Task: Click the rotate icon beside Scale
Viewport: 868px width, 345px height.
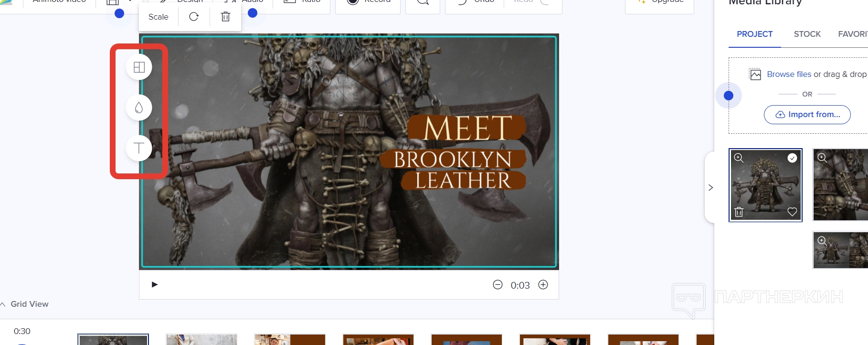Action: coord(194,17)
